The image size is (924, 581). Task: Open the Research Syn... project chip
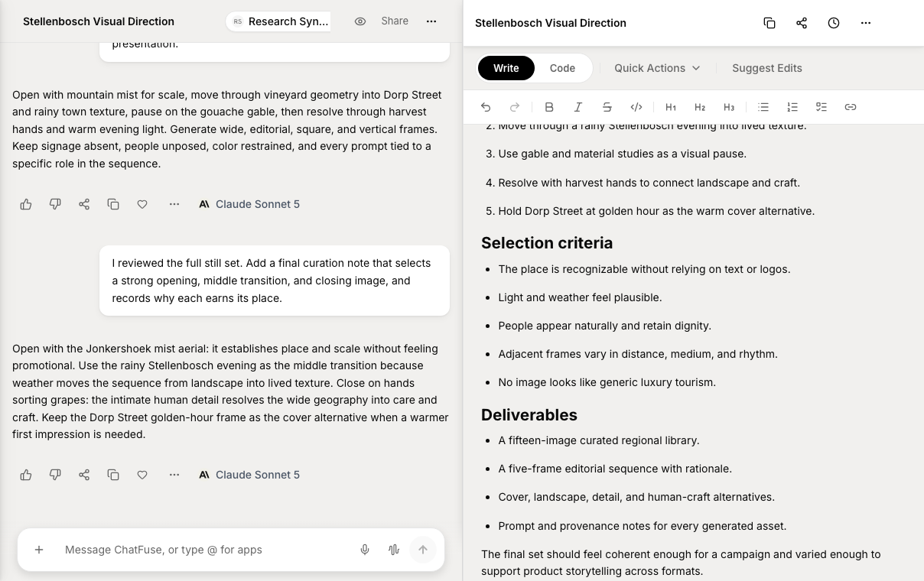click(279, 21)
